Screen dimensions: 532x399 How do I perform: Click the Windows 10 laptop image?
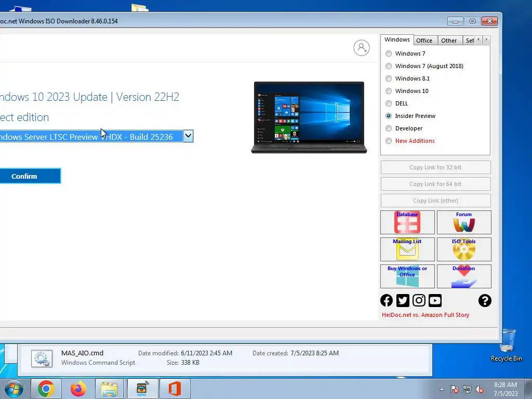309,117
